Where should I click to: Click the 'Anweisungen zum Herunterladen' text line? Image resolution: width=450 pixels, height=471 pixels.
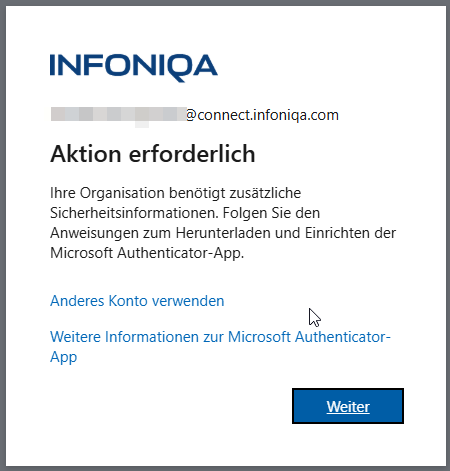[160, 233]
